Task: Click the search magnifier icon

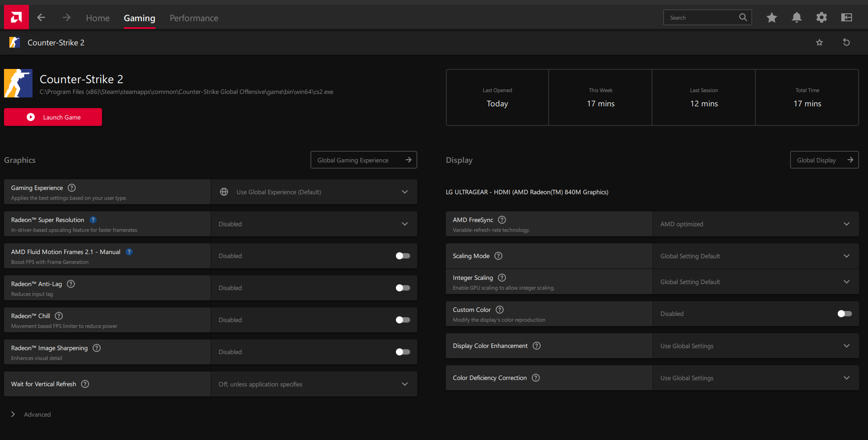Action: [743, 17]
